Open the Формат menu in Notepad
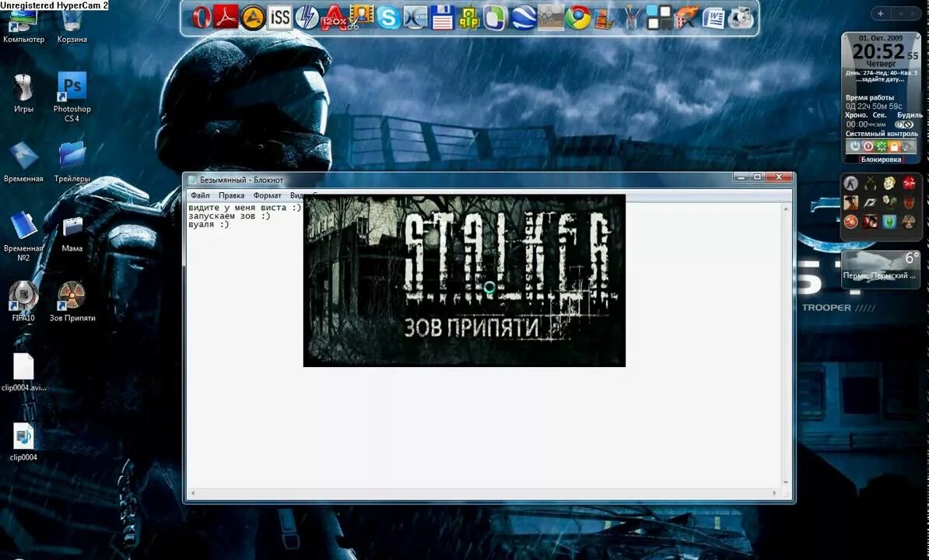 coord(267,195)
